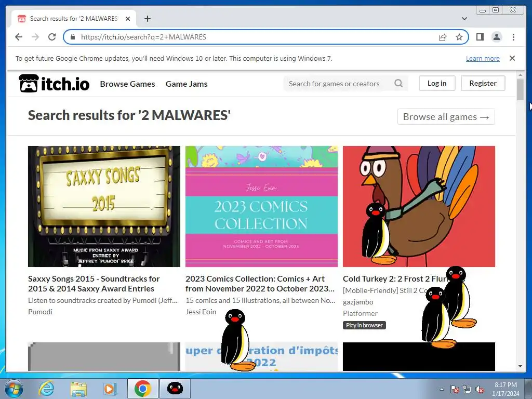The image size is (532, 399).
Task: Open Windows Media Player from taskbar
Action: tap(110, 389)
